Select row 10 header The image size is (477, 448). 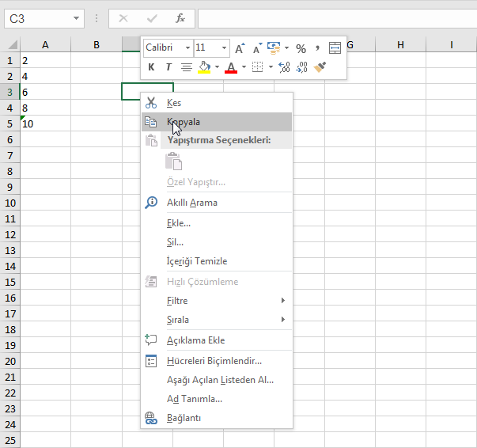coord(10,203)
